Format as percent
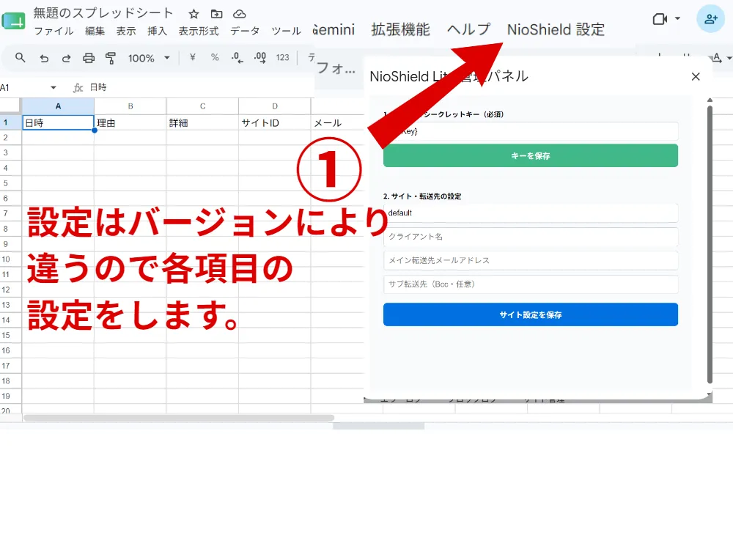The height and width of the screenshot is (560, 733). tap(215, 57)
